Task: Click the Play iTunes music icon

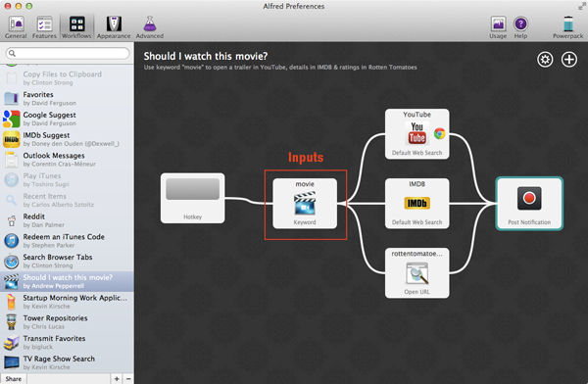Action: coord(11,179)
